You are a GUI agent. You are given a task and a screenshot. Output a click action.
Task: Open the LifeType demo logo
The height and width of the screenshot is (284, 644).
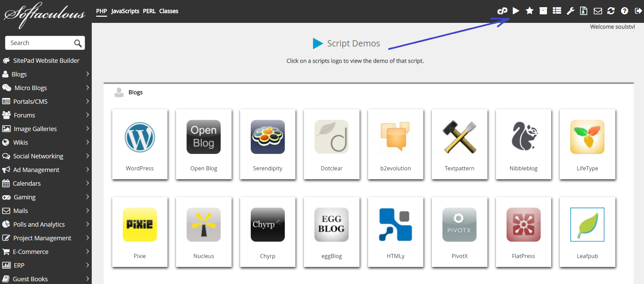[x=587, y=137]
